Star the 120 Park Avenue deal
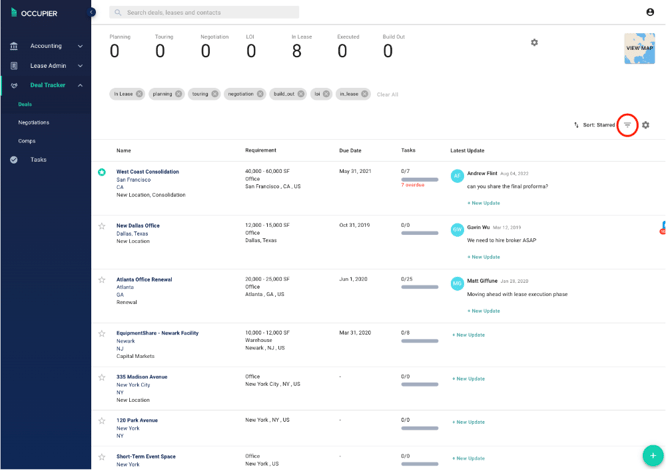This screenshot has height=471, width=670. click(x=102, y=421)
